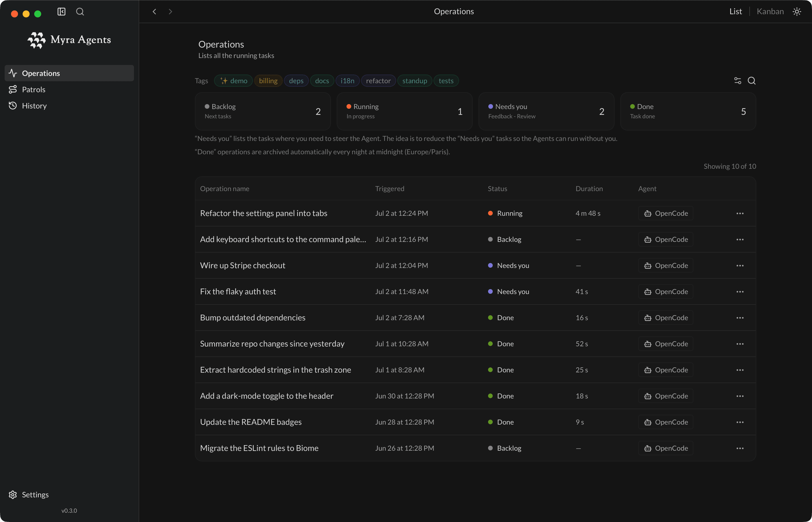Image resolution: width=812 pixels, height=522 pixels.
Task: Click OpenCode agent badge on dark-mode toggle row
Action: point(666,396)
